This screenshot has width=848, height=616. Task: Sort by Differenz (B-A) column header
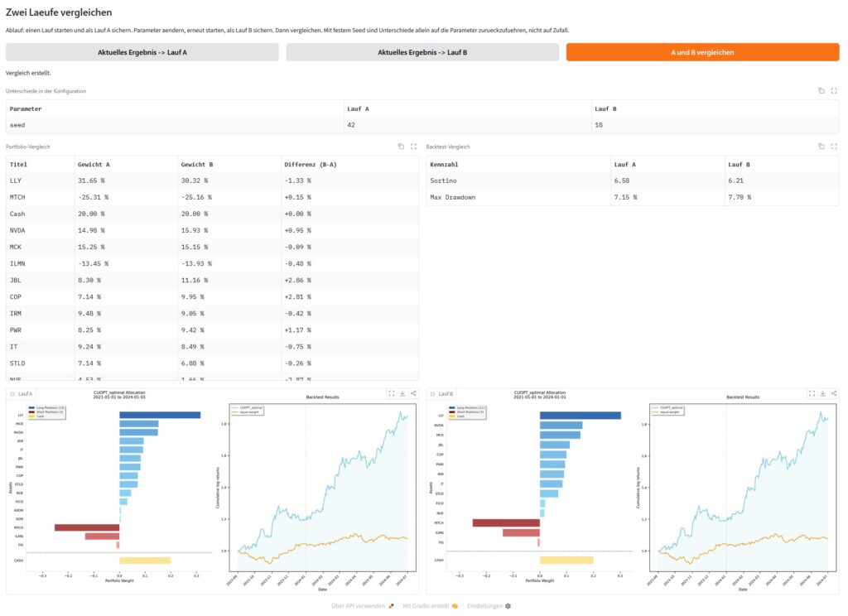pyautogui.click(x=349, y=165)
